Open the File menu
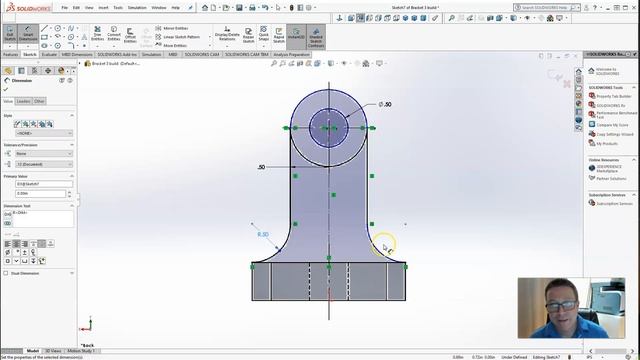This screenshot has height=360, width=640. pyautogui.click(x=64, y=8)
